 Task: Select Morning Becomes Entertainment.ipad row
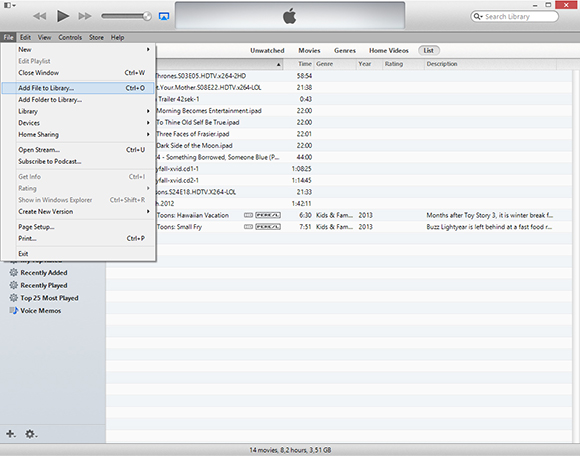(364, 111)
